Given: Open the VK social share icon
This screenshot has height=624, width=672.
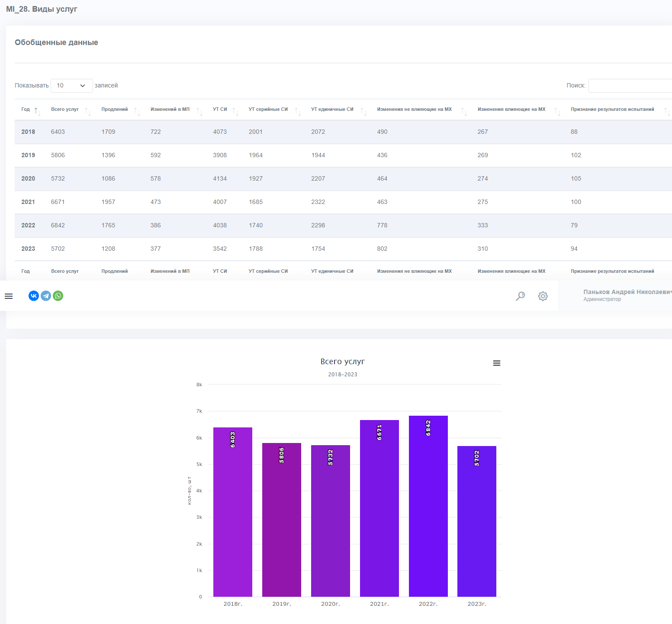Looking at the screenshot, I should 34,296.
